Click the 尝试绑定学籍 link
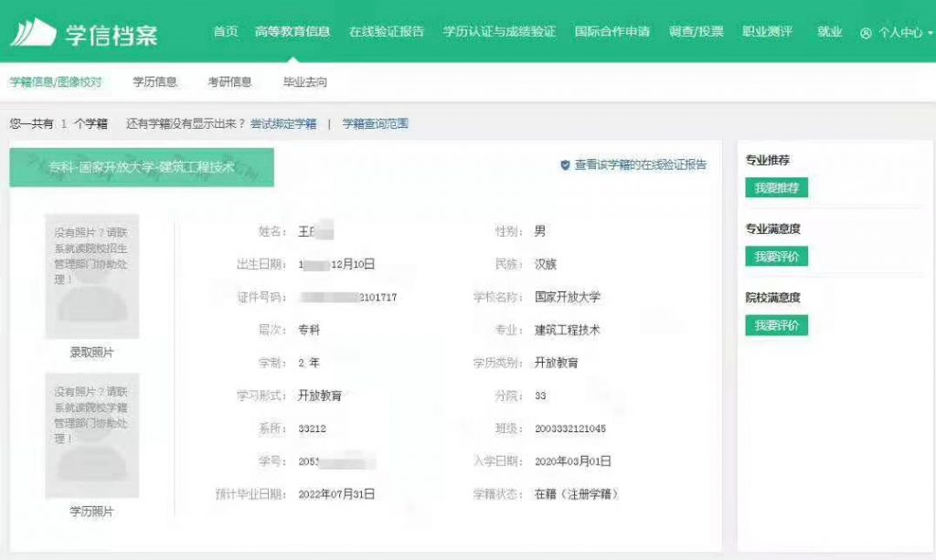 [283, 123]
